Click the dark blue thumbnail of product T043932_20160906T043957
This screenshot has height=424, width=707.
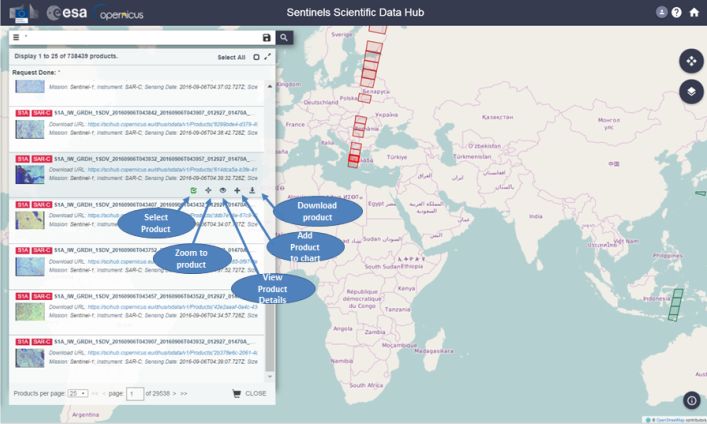point(30,175)
